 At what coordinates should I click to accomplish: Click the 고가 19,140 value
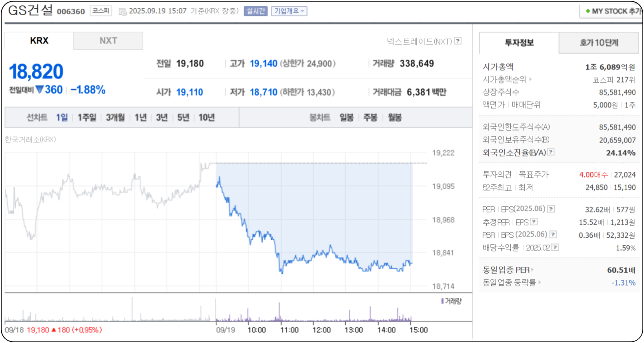pos(264,64)
